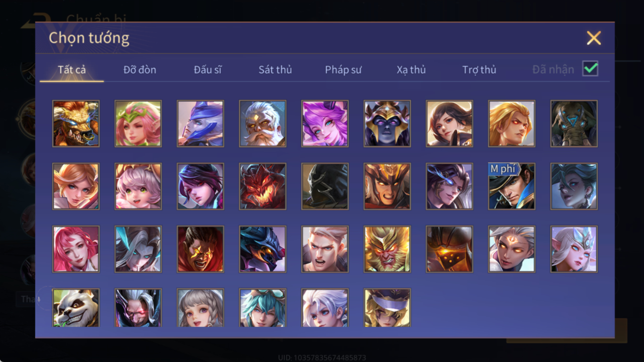Show the Xạ thủ heroes tab

[x=411, y=70]
